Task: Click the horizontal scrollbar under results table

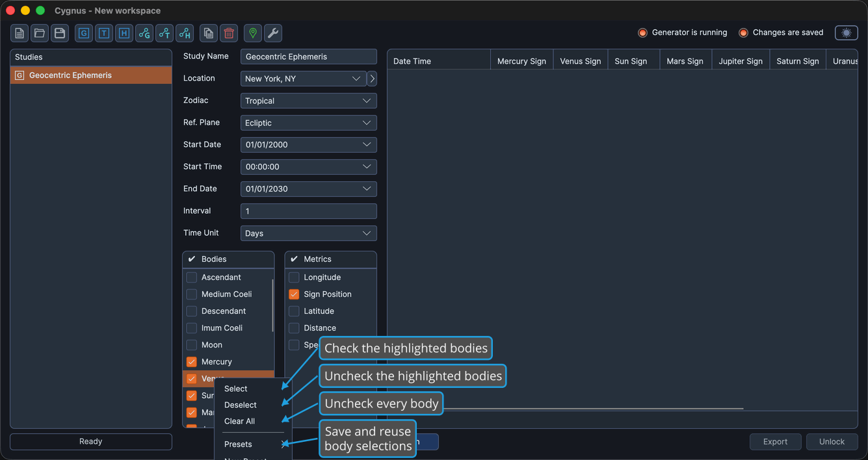Action: point(592,409)
